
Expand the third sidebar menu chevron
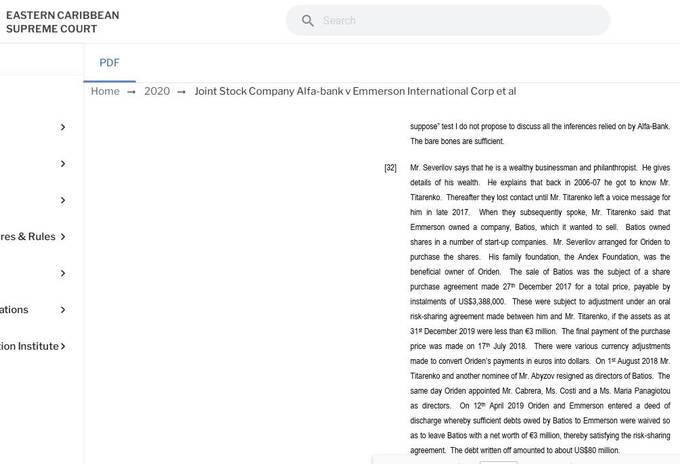pos(63,200)
